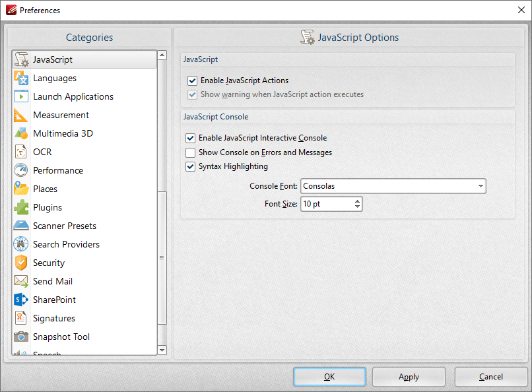Select the OCR category

click(84, 152)
